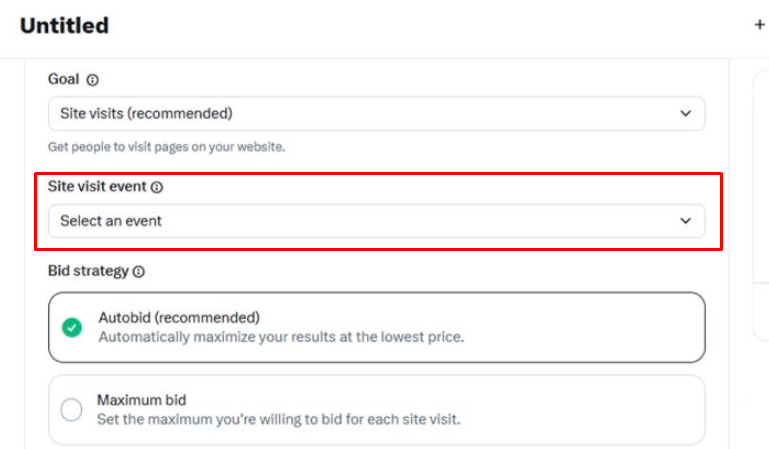The height and width of the screenshot is (449, 769).
Task: Click the plus icon at top right
Action: (759, 25)
